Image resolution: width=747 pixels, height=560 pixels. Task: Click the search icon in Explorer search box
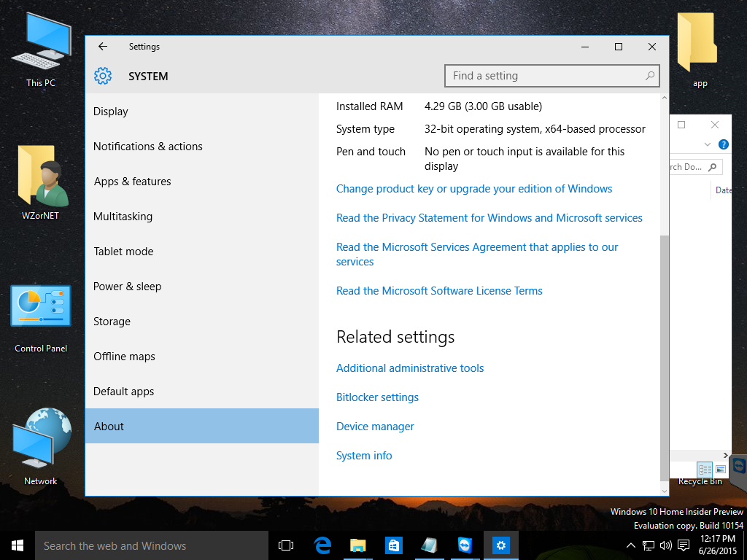click(x=712, y=167)
